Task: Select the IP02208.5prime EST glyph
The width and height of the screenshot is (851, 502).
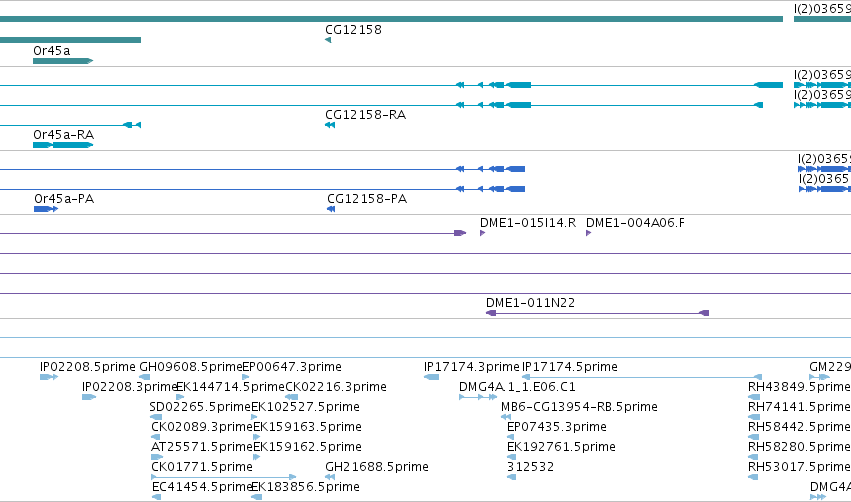Action: point(49,377)
